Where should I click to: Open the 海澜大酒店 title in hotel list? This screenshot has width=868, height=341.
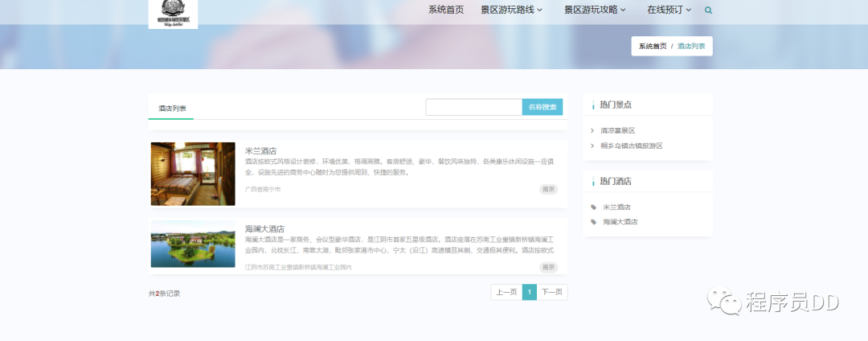[264, 228]
